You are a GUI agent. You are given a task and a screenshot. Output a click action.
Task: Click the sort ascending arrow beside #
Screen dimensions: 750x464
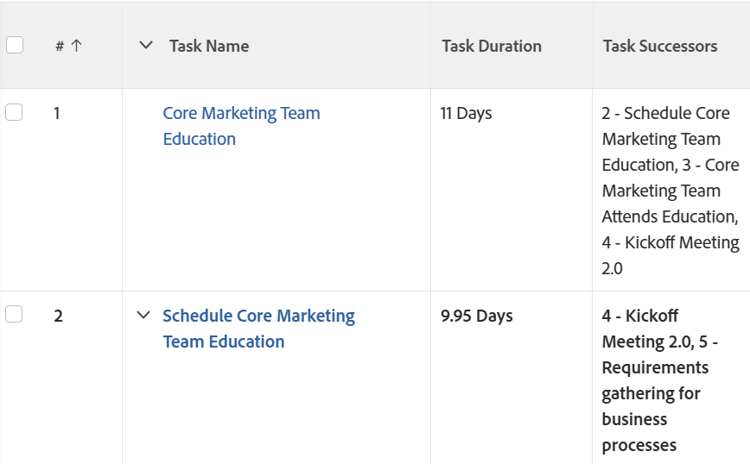pyautogui.click(x=77, y=46)
